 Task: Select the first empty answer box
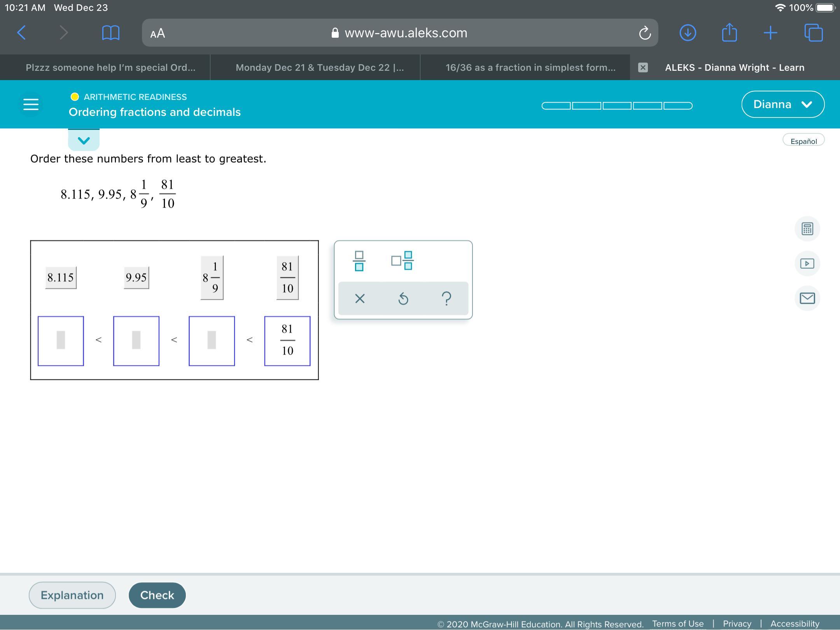[61, 341]
